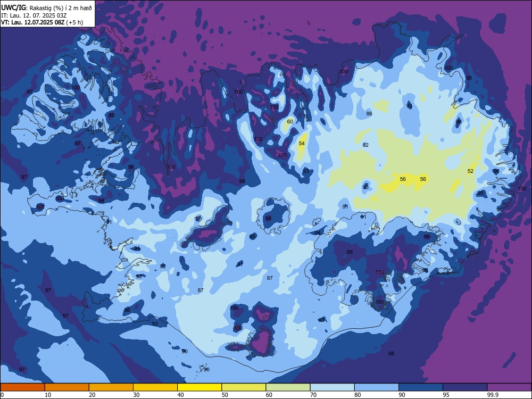Select the '52' humidity value on map

[470, 171]
